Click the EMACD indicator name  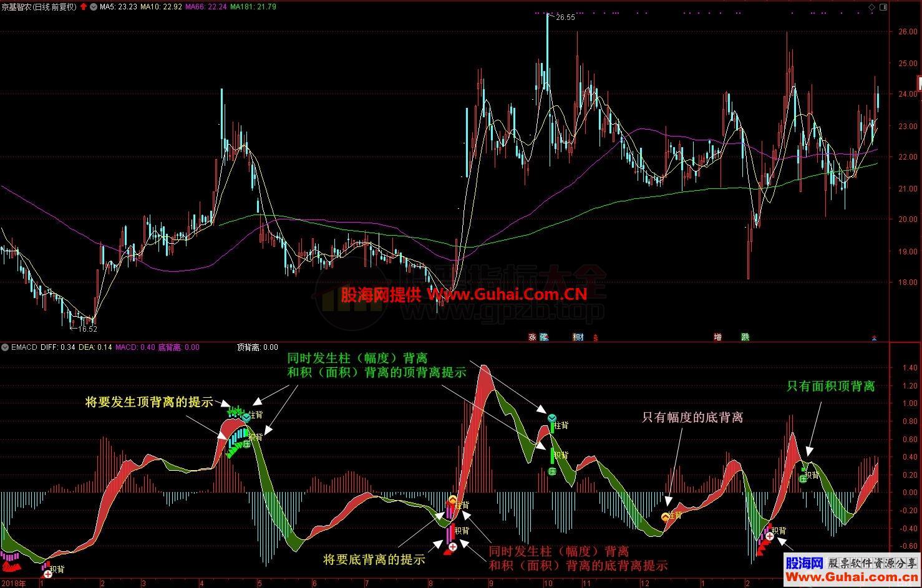point(24,347)
